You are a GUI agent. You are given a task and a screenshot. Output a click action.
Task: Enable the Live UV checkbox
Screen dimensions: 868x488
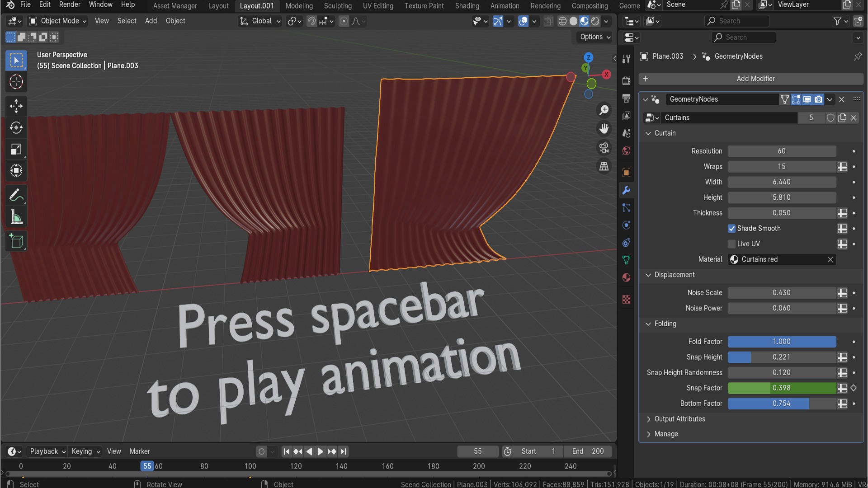tap(731, 244)
